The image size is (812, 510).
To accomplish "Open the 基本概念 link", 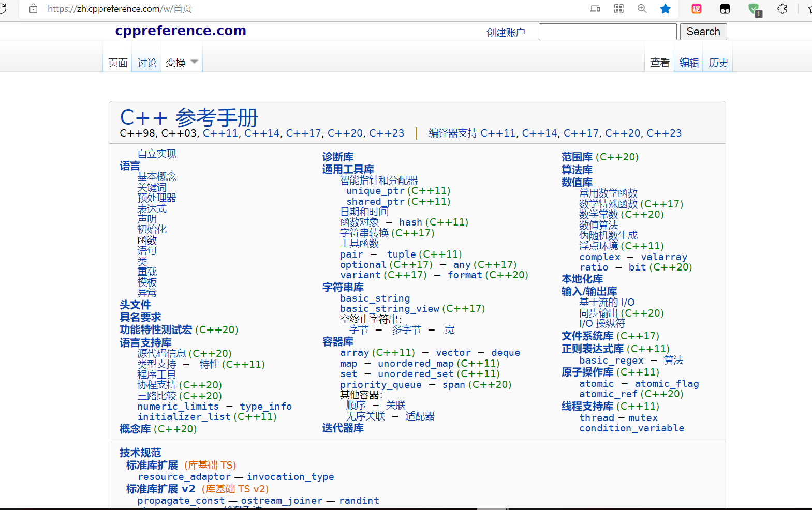I will click(x=157, y=176).
